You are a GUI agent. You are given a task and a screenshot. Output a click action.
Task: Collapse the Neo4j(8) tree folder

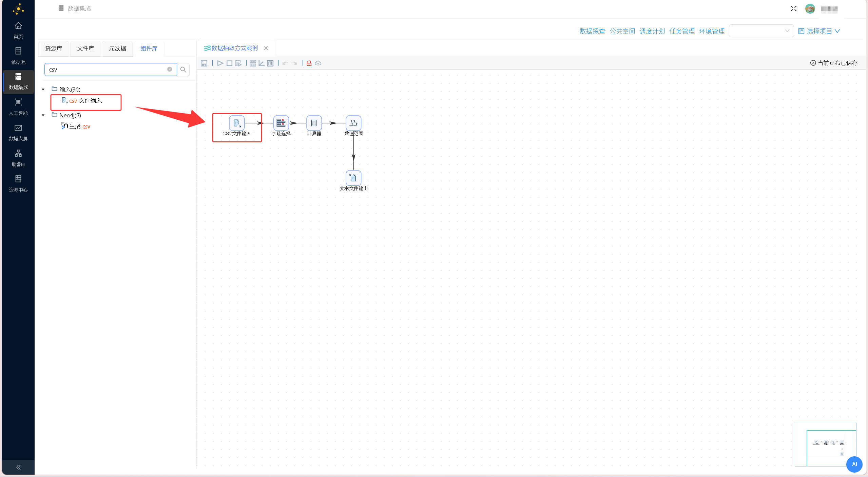tap(43, 115)
